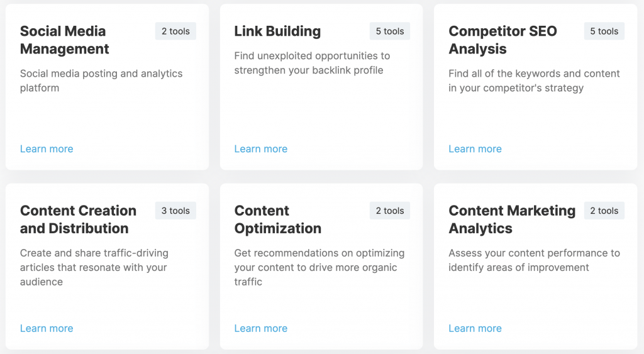Open Learn more under Content Optimization
Image resolution: width=644 pixels, height=354 pixels.
(x=261, y=328)
